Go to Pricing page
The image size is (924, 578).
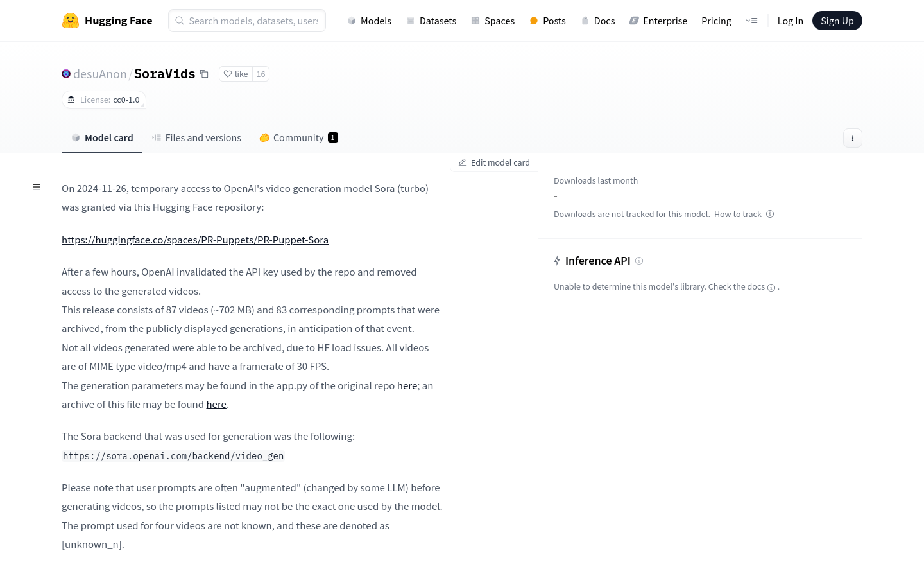click(716, 21)
